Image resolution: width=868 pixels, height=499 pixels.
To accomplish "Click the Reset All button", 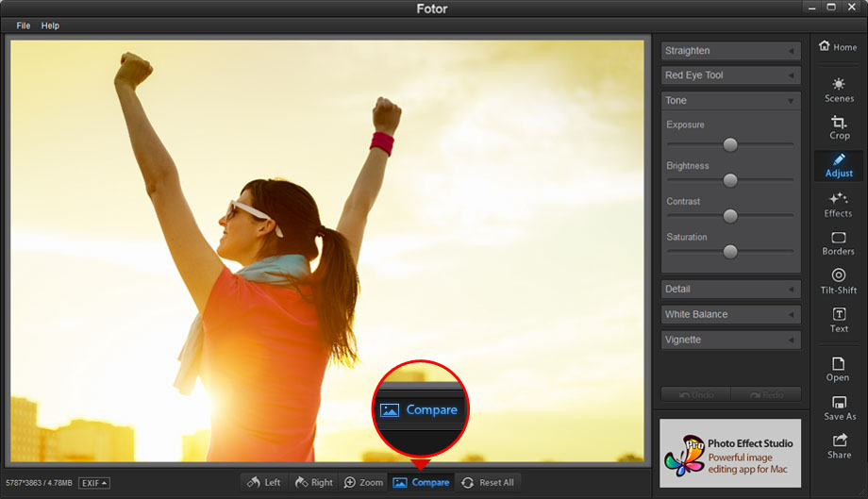I will click(488, 482).
